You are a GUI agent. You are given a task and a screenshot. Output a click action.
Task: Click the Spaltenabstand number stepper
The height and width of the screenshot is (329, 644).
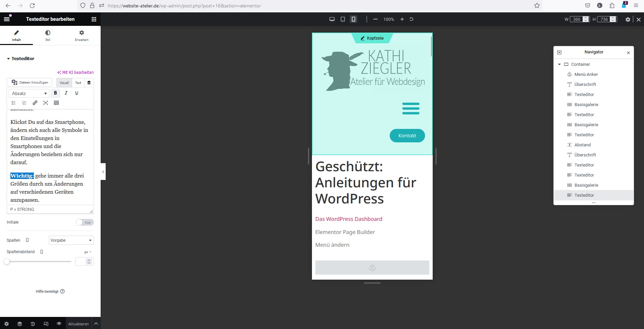click(x=89, y=262)
